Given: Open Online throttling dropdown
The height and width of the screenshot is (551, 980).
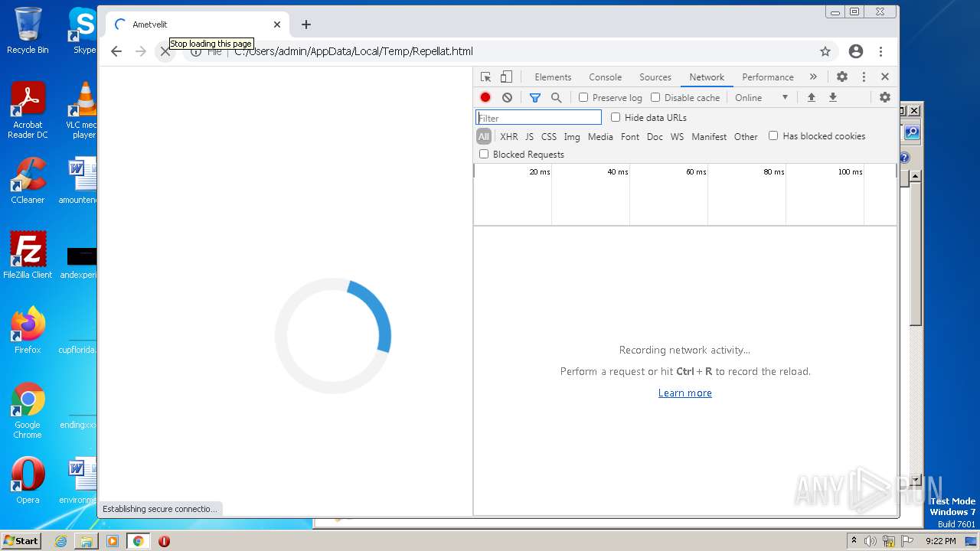Looking at the screenshot, I should (x=761, y=97).
